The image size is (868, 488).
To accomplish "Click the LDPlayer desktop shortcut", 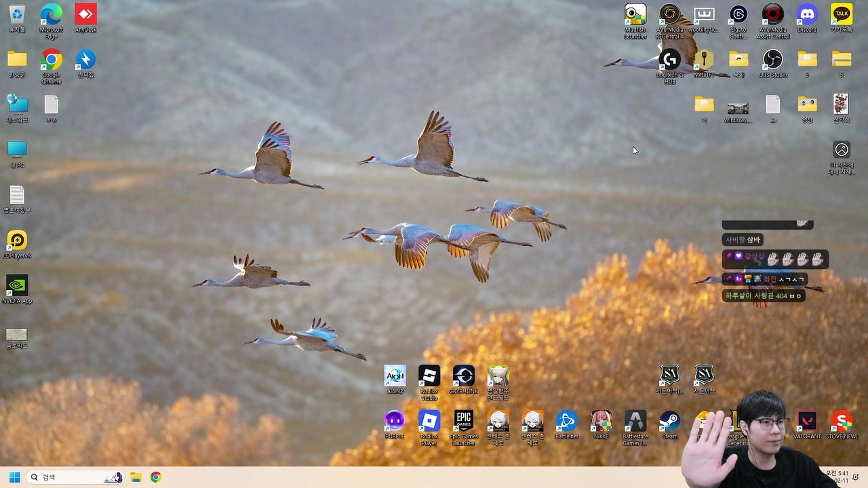I will pyautogui.click(x=17, y=241).
